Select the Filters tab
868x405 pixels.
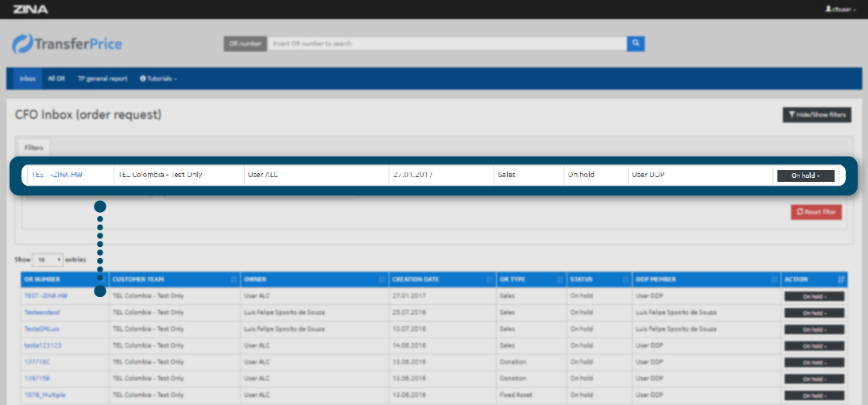pyautogui.click(x=33, y=148)
